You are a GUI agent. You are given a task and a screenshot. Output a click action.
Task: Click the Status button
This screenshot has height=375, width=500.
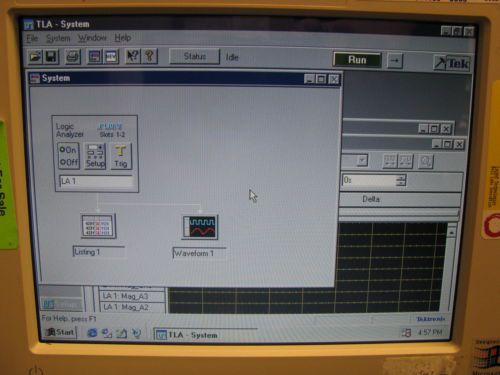(195, 56)
